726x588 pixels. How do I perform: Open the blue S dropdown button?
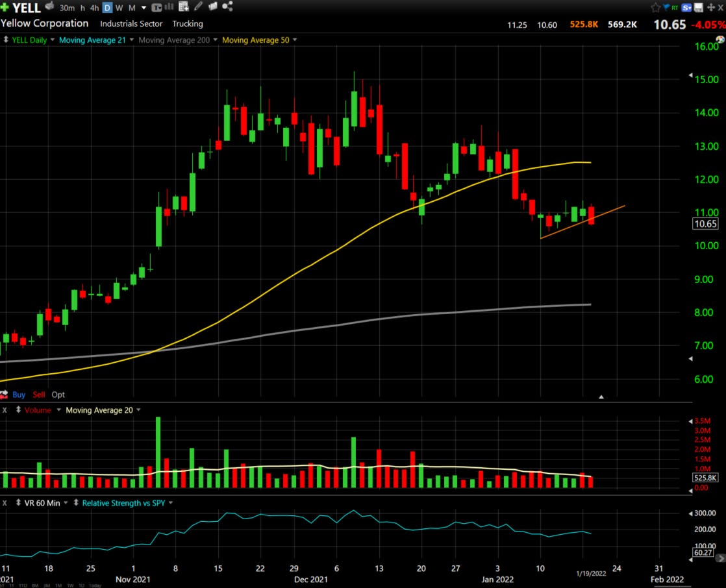pos(686,7)
